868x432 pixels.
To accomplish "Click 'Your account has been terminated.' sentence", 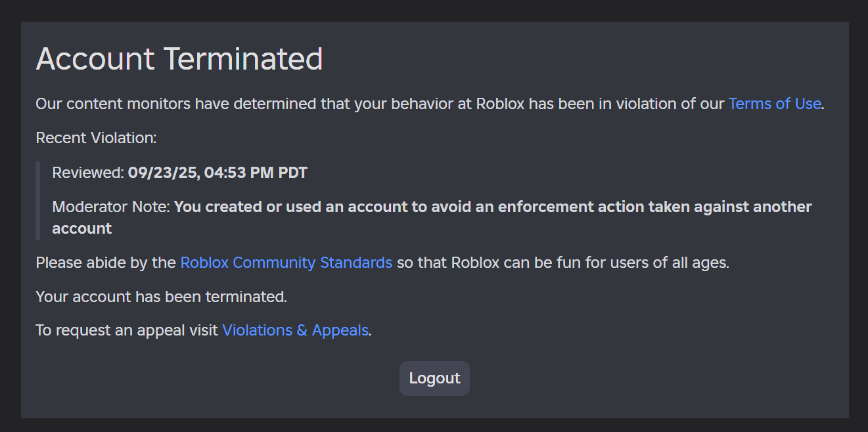I will (162, 297).
